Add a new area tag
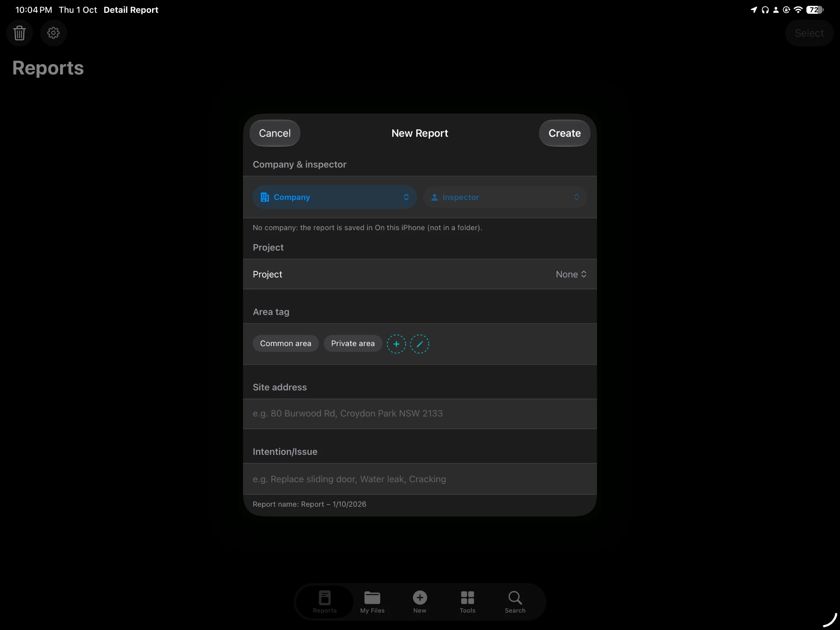This screenshot has width=840, height=630. tap(396, 344)
